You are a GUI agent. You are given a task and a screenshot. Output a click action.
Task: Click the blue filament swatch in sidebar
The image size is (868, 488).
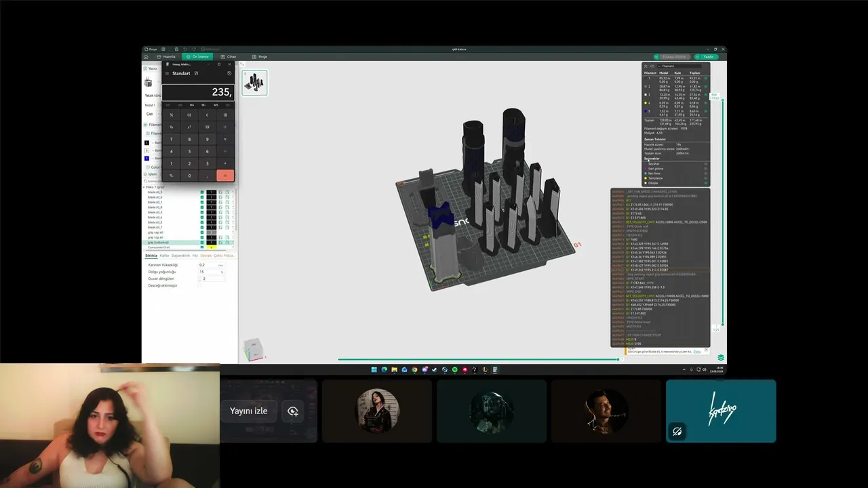coord(147,158)
